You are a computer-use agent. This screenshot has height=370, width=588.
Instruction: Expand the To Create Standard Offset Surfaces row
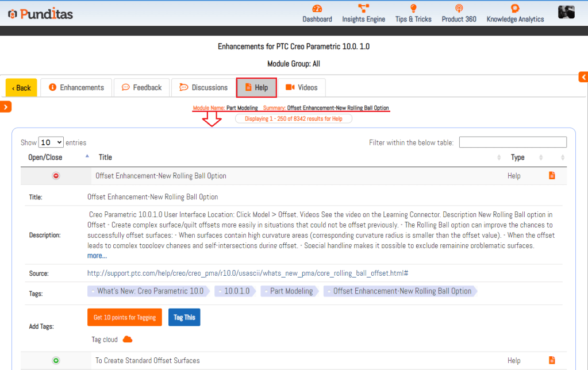[x=56, y=361]
